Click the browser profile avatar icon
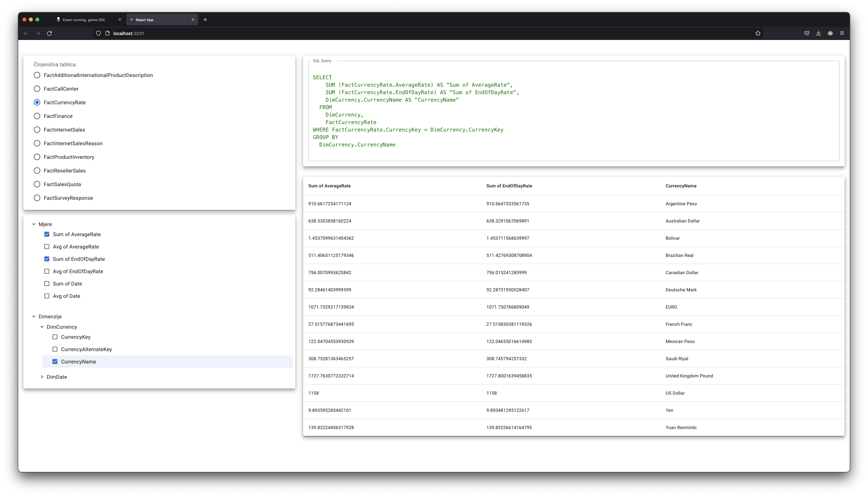Image resolution: width=868 pixels, height=496 pixels. pos(830,33)
